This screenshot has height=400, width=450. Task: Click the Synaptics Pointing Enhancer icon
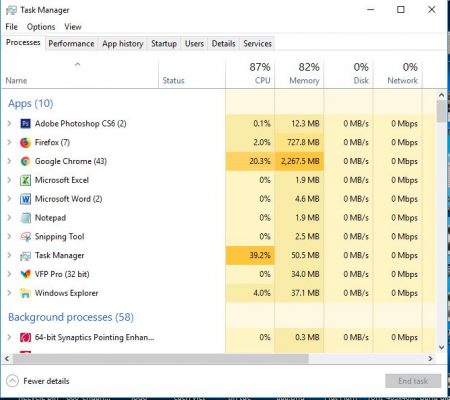click(x=25, y=338)
